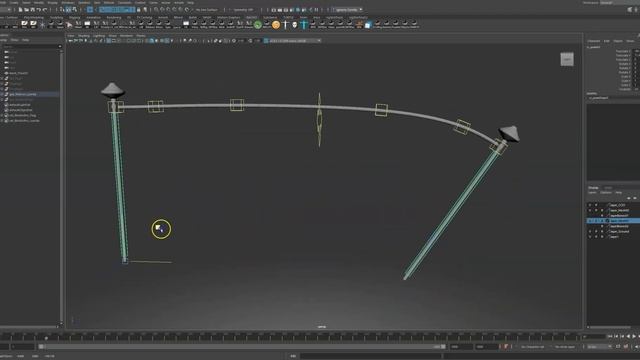This screenshot has height=360, width=640.
Task: Click the view cube in viewport corner
Action: pos(567,60)
